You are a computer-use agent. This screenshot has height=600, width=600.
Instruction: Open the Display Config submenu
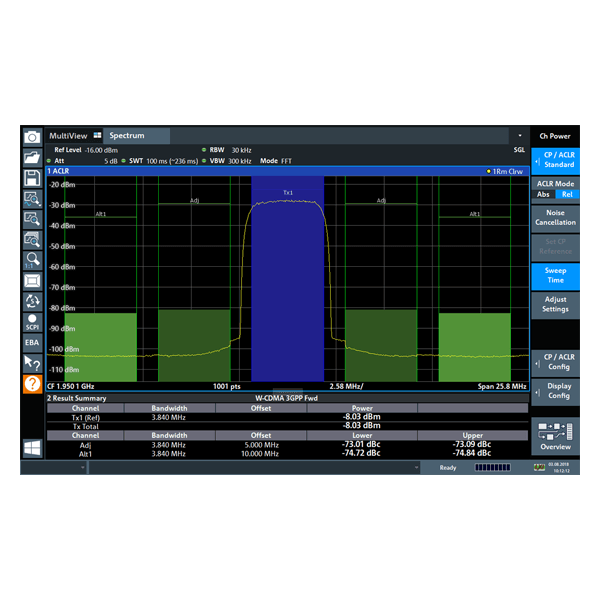[x=555, y=391]
